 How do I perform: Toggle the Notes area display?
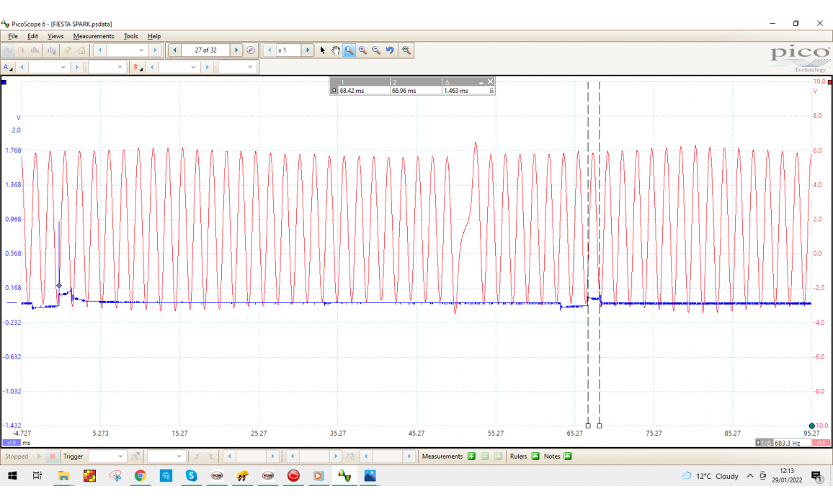pyautogui.click(x=567, y=456)
